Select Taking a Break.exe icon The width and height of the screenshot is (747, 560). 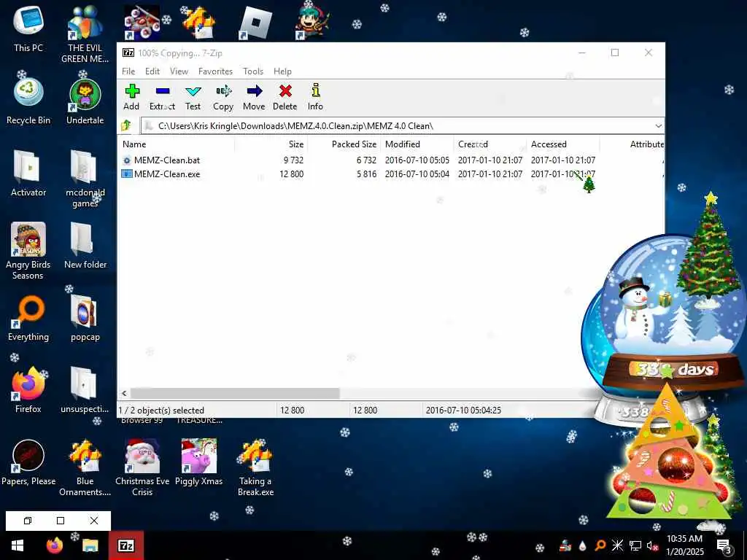(x=256, y=467)
